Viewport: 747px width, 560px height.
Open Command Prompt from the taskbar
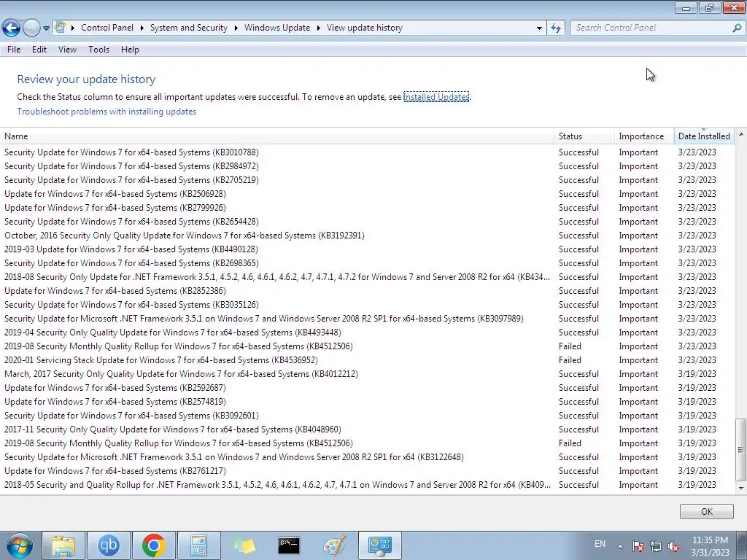(x=289, y=545)
